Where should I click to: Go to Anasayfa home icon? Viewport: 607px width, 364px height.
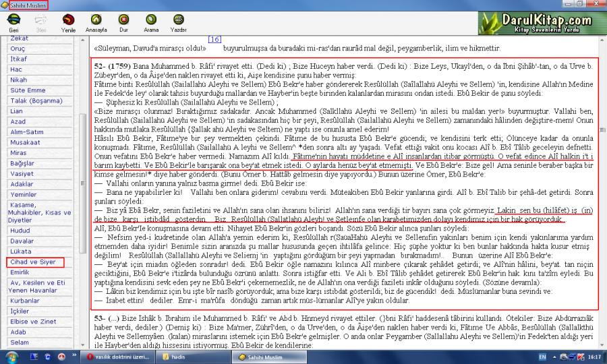(x=96, y=20)
